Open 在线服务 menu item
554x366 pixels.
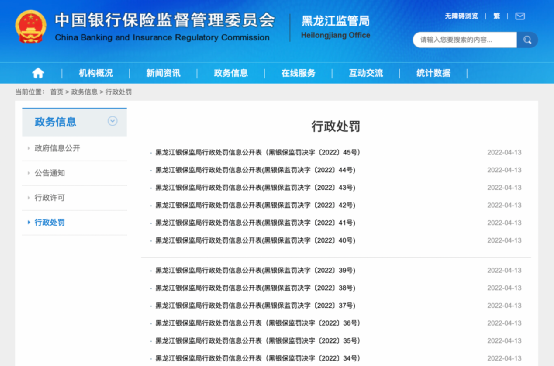coord(298,73)
